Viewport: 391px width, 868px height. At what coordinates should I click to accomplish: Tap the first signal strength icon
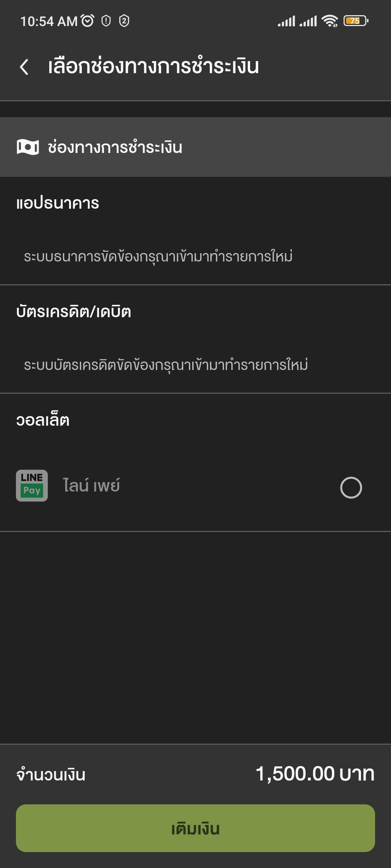(x=286, y=21)
